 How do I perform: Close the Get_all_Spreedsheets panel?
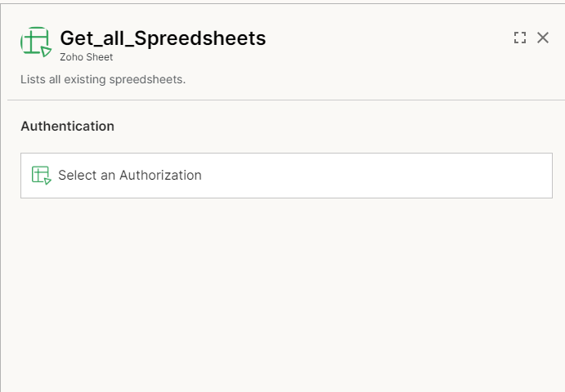point(543,38)
